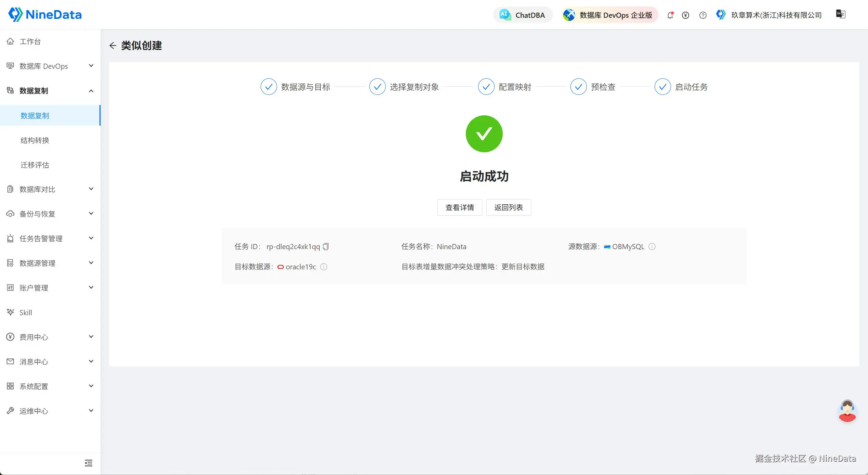Expand 数据源管理 sidebar menu
Viewport: 868px width, 475px height.
tap(50, 263)
